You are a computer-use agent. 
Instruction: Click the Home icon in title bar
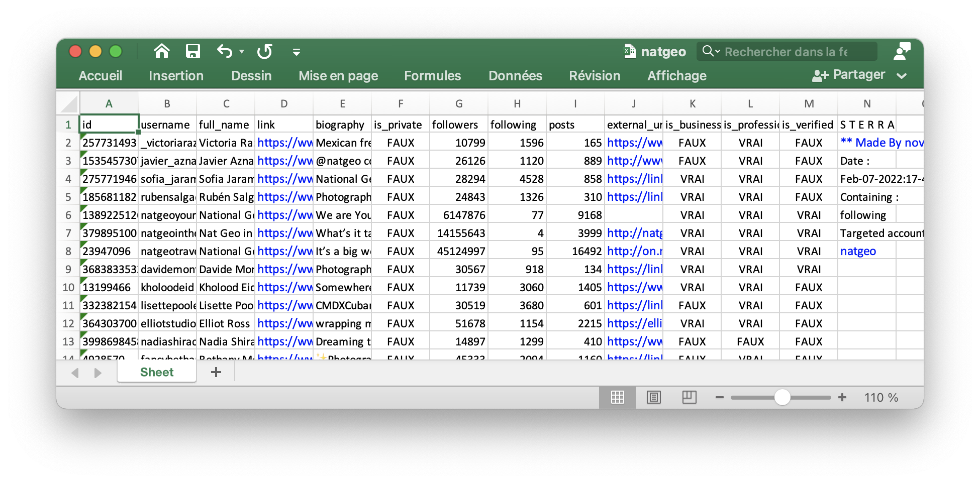click(161, 51)
